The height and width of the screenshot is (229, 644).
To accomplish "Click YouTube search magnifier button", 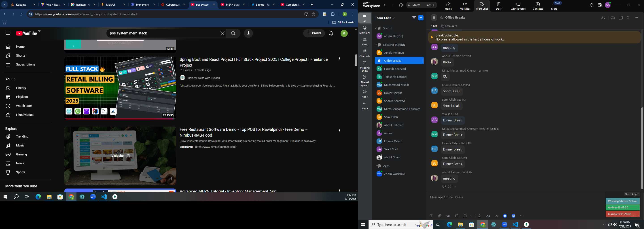I will (233, 33).
